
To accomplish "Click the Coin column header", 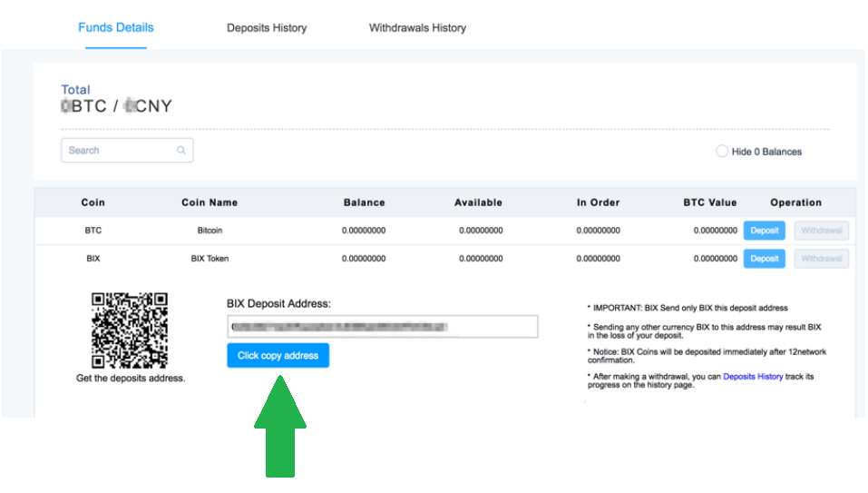I will tap(93, 202).
